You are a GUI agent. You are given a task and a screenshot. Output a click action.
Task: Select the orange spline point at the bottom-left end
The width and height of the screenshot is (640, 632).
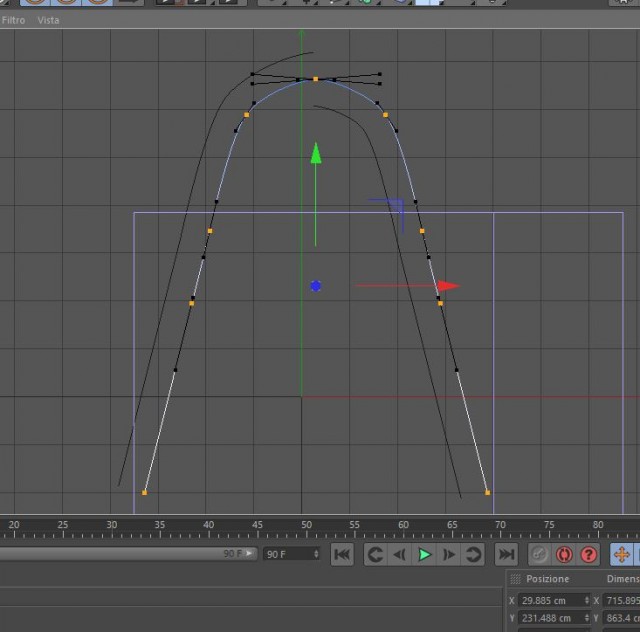tap(144, 493)
